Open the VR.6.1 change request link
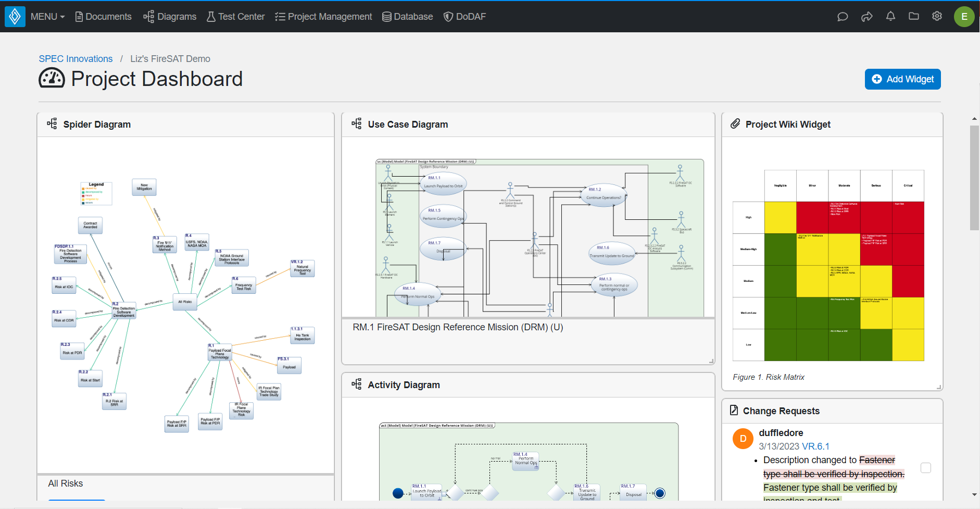Image resolution: width=980 pixels, height=509 pixels. (x=815, y=446)
